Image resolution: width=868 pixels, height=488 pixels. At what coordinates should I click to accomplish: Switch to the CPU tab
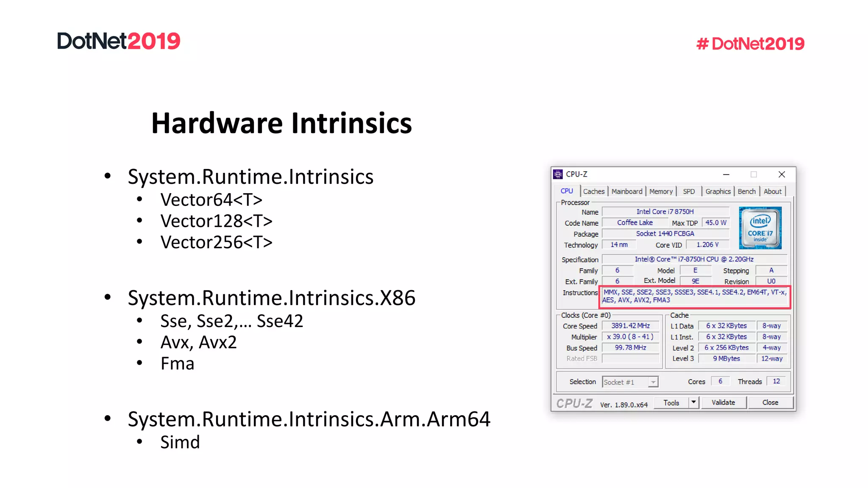click(567, 191)
